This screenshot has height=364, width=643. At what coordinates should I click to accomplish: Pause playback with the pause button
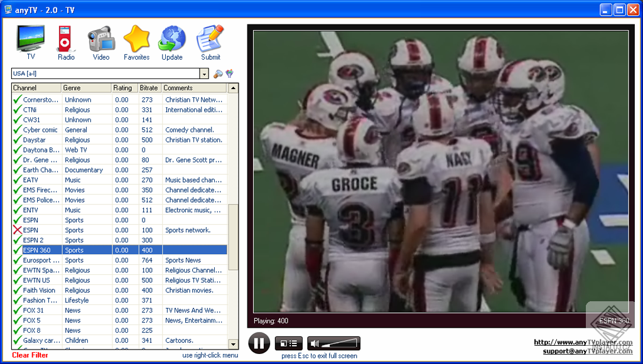pyautogui.click(x=259, y=343)
